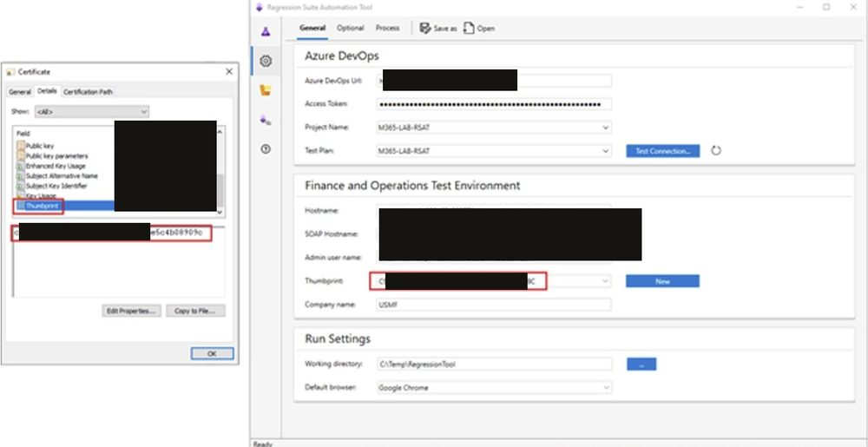Click the flask-with-gear sidebar icon
This screenshot has width=868, height=447.
click(266, 120)
